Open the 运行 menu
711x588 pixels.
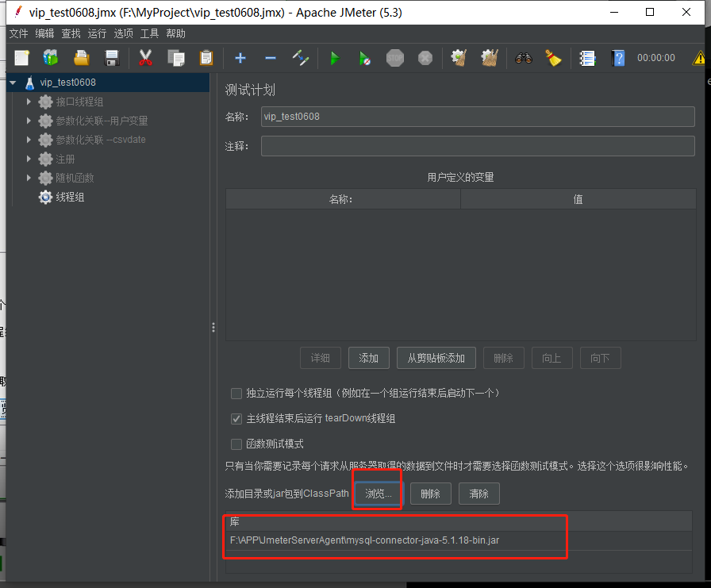[97, 33]
